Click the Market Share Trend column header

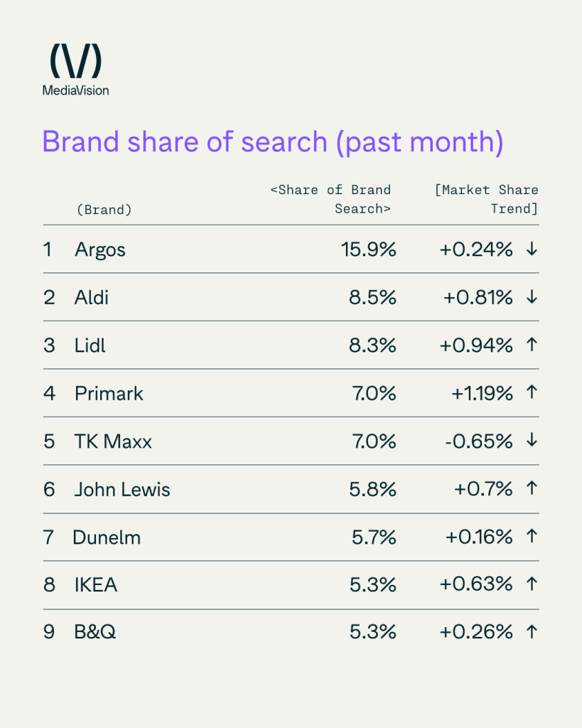[x=487, y=200]
